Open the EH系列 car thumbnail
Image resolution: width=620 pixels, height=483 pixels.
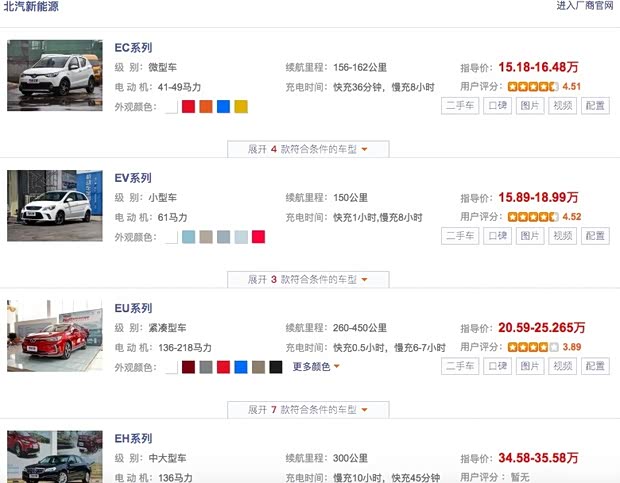pyautogui.click(x=55, y=457)
